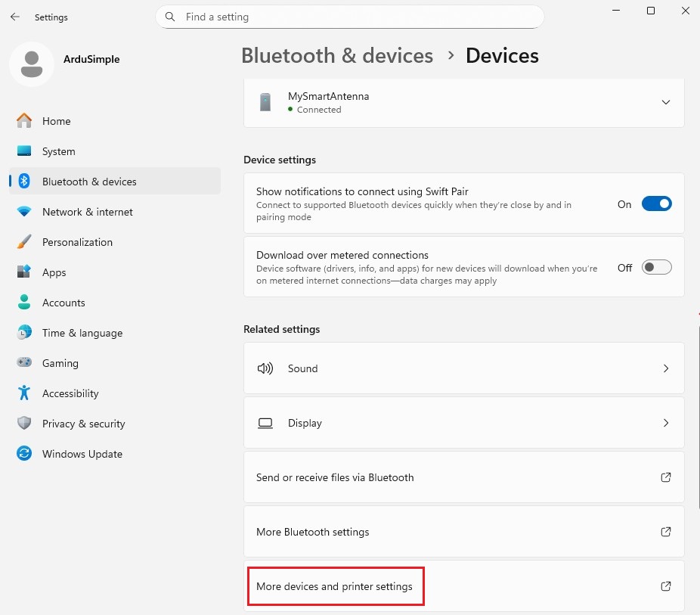The width and height of the screenshot is (700, 615).
Task: Go to the Apps settings section
Action: (54, 272)
